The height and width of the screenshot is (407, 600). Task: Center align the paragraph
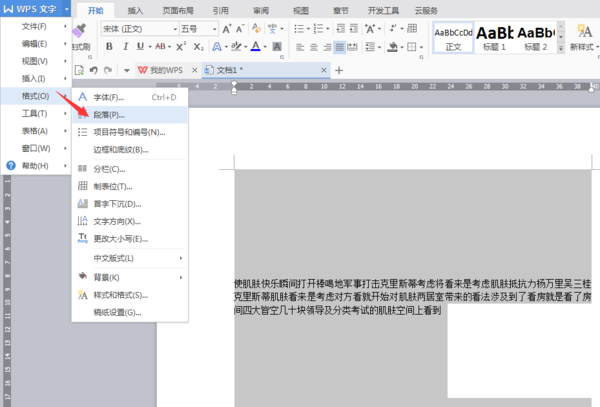coord(314,47)
